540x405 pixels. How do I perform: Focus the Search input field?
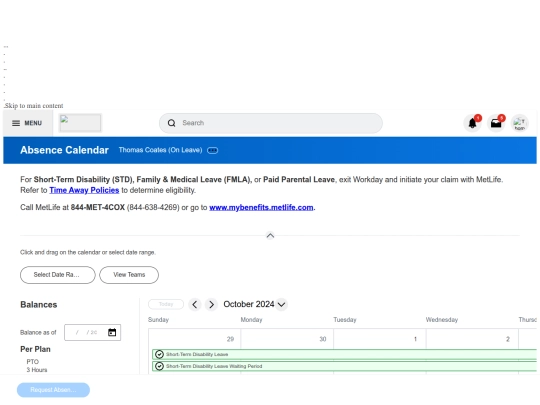271,123
